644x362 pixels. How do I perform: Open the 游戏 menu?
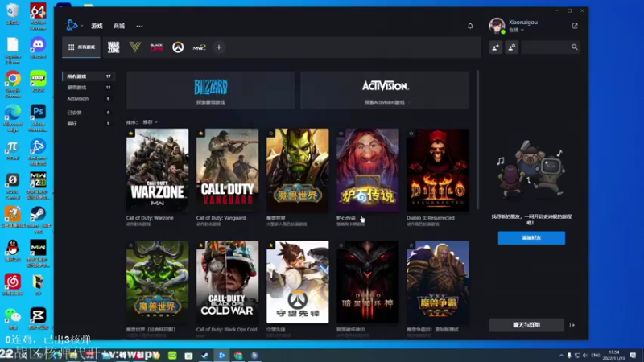point(97,26)
